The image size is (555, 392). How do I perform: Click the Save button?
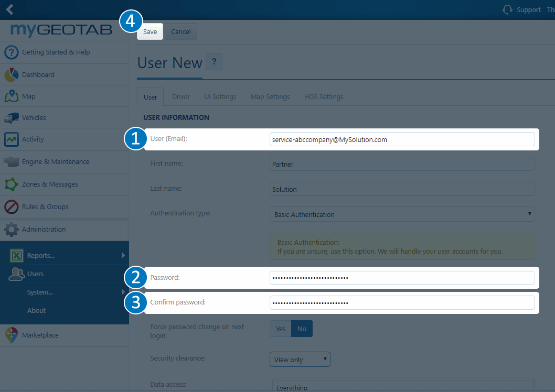tap(150, 31)
